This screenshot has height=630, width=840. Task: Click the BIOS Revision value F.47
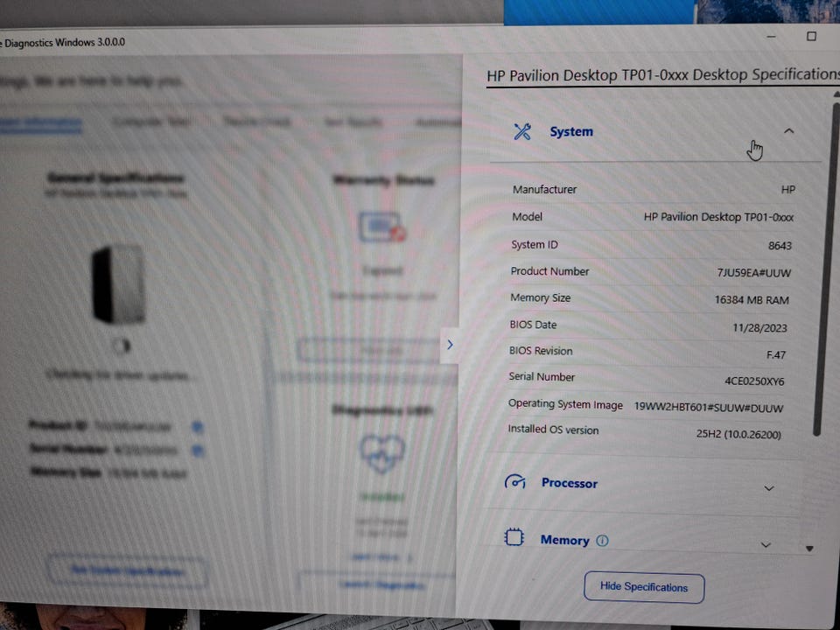click(x=776, y=354)
